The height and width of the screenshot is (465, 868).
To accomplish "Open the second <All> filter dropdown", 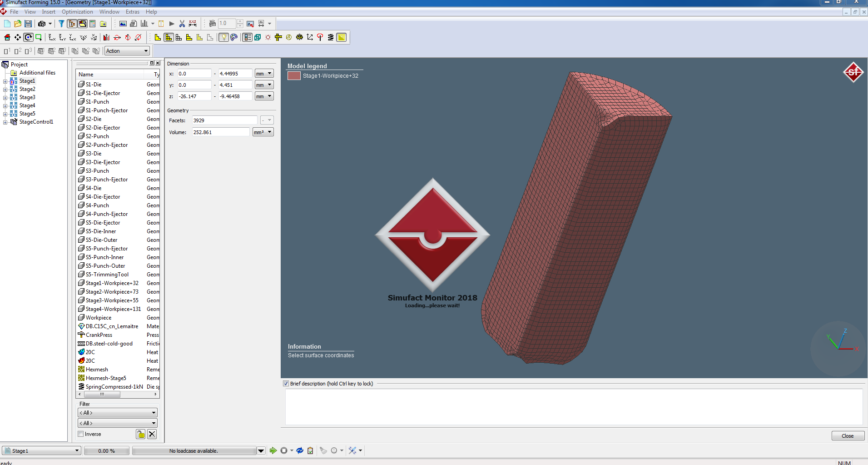I will coord(118,423).
